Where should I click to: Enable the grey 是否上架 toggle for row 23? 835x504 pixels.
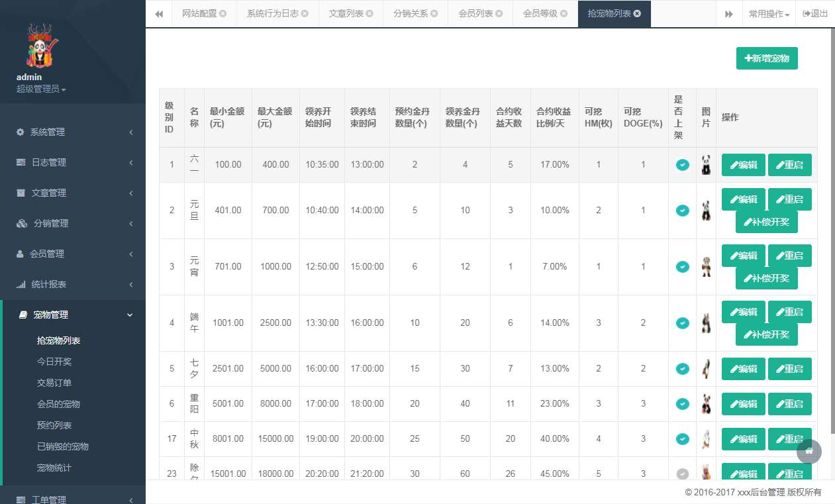(682, 474)
